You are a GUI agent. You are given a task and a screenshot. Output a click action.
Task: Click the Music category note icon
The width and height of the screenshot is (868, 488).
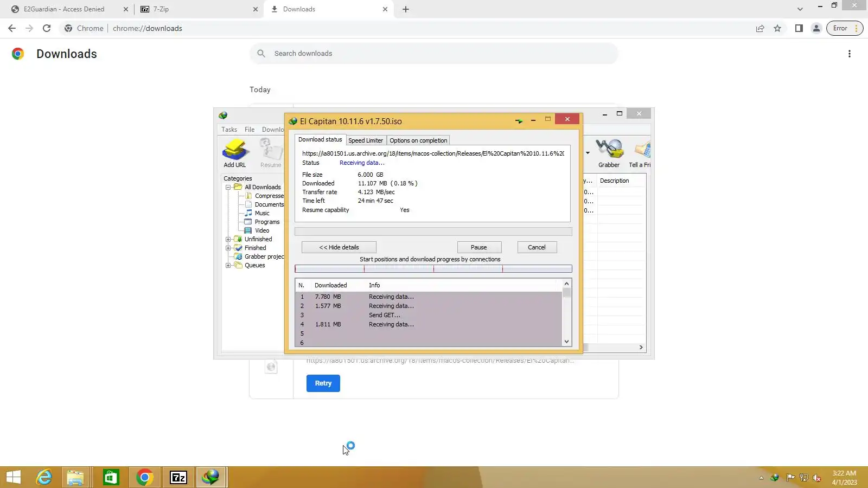click(x=248, y=213)
